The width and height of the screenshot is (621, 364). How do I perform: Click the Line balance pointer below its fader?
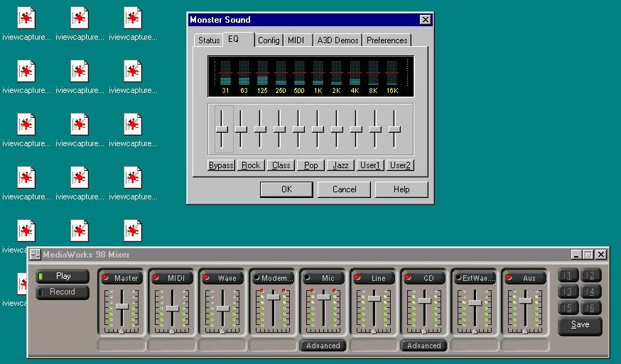(374, 331)
